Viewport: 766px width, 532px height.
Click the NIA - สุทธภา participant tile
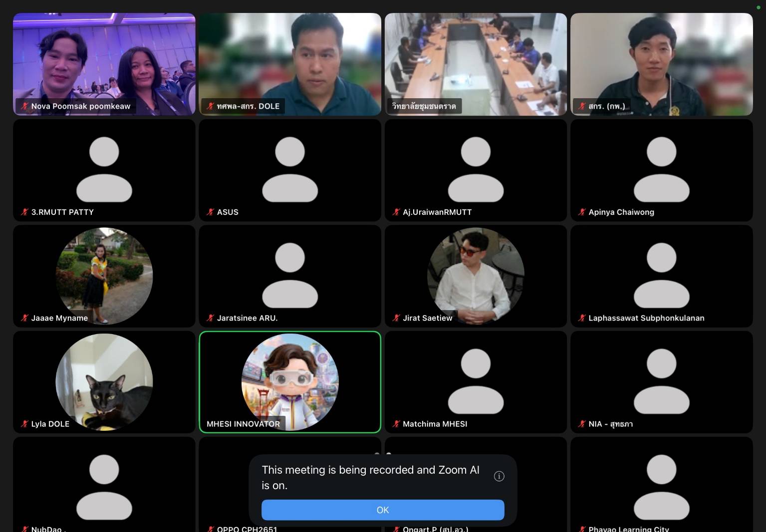[662, 382]
